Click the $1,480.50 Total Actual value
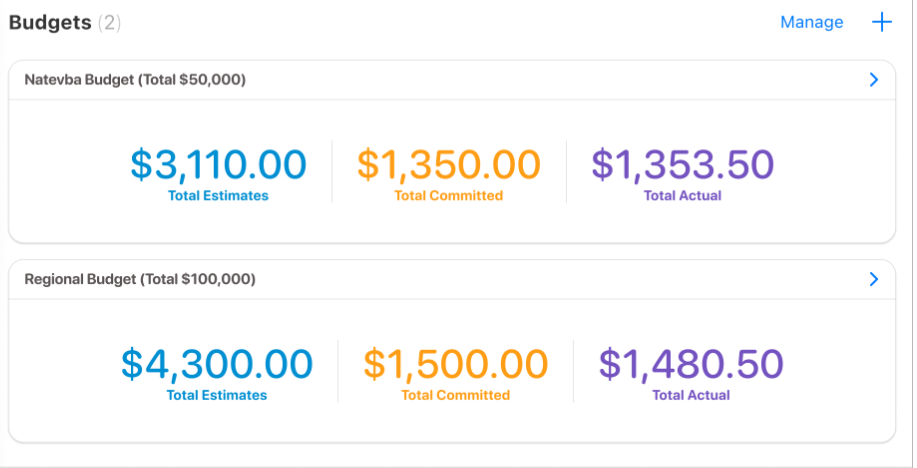The height and width of the screenshot is (468, 917). point(691,364)
